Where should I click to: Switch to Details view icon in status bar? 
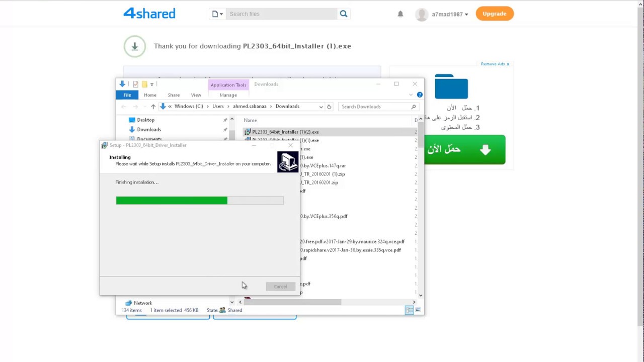coord(409,311)
